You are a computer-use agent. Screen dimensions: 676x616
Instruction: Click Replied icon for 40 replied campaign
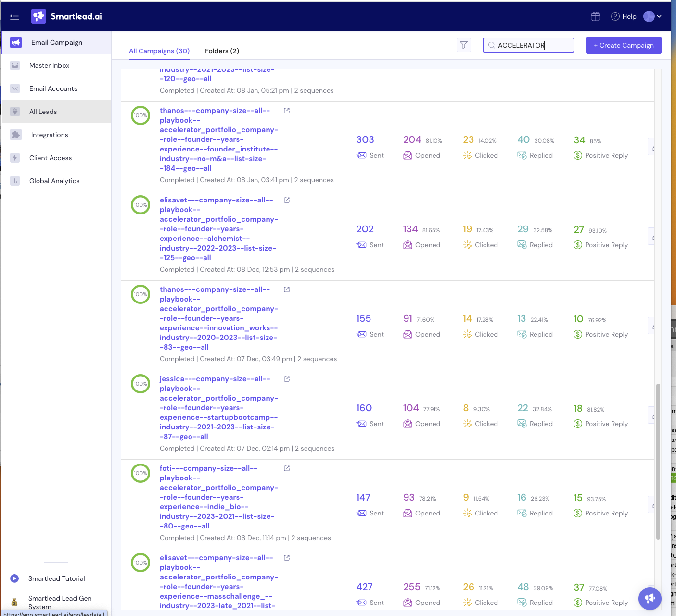[x=522, y=155]
